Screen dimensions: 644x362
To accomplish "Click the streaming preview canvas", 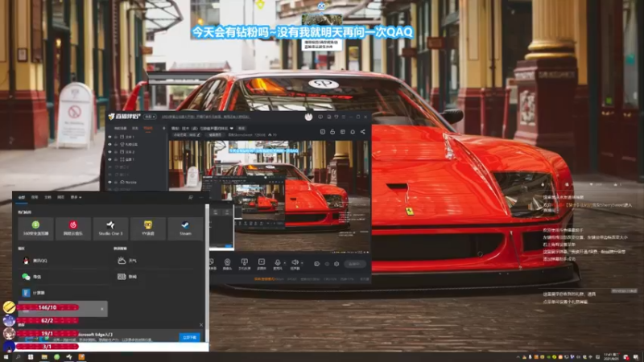I will coord(269,196).
